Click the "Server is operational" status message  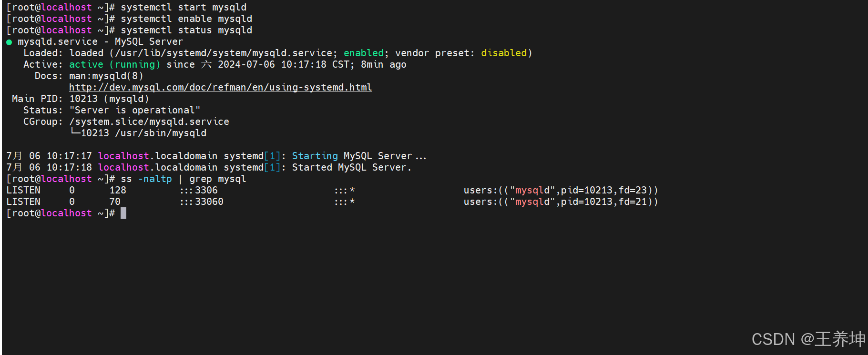[135, 110]
